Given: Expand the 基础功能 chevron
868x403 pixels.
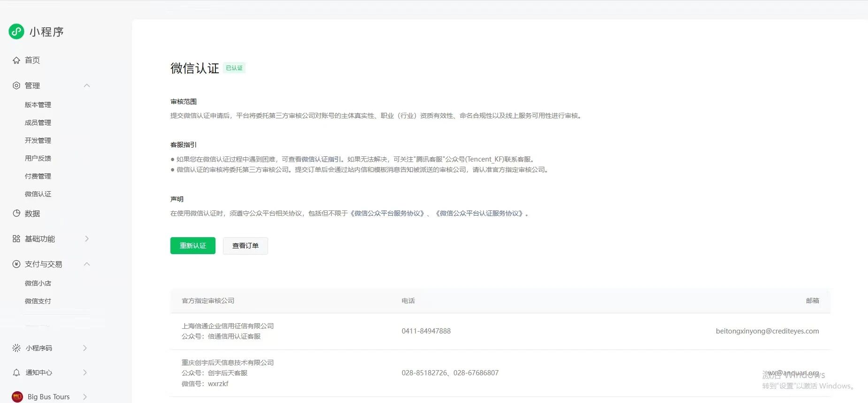Looking at the screenshot, I should [x=87, y=239].
